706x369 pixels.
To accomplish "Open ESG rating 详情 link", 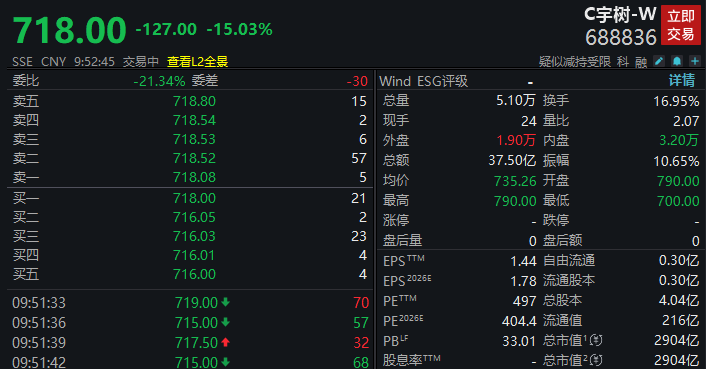I will pos(682,81).
